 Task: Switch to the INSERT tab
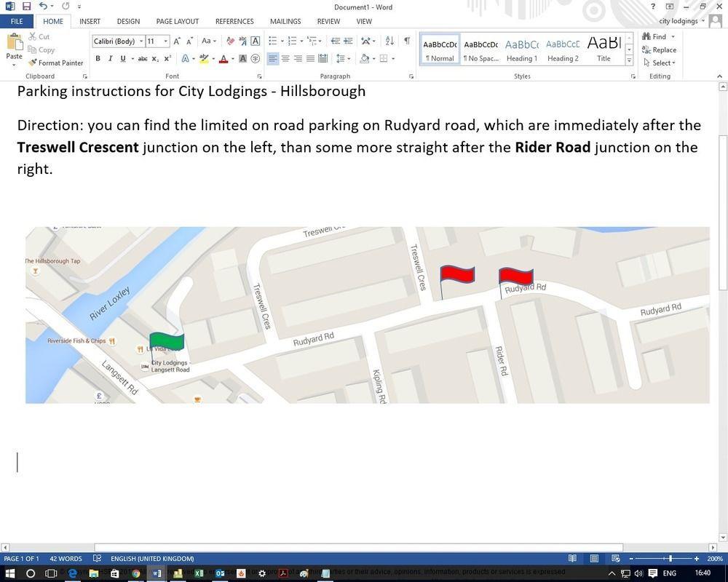90,21
